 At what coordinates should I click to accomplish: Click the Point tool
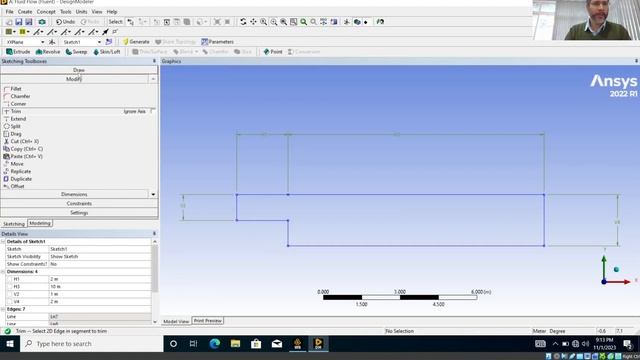(273, 52)
